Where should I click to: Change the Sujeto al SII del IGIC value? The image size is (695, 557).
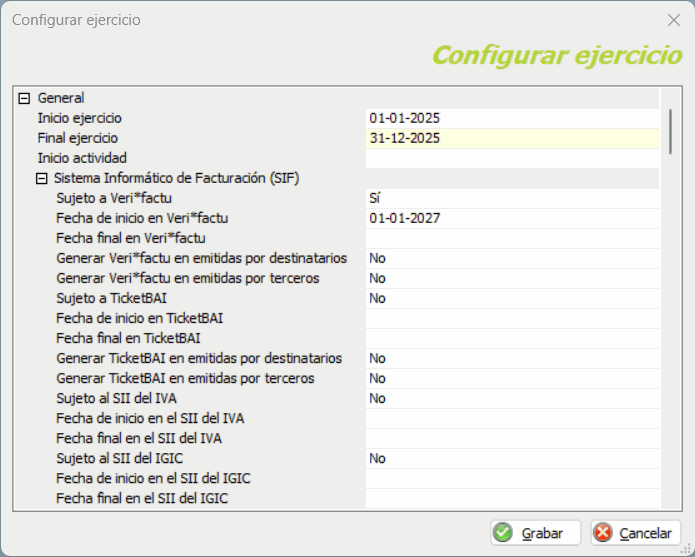click(512, 458)
